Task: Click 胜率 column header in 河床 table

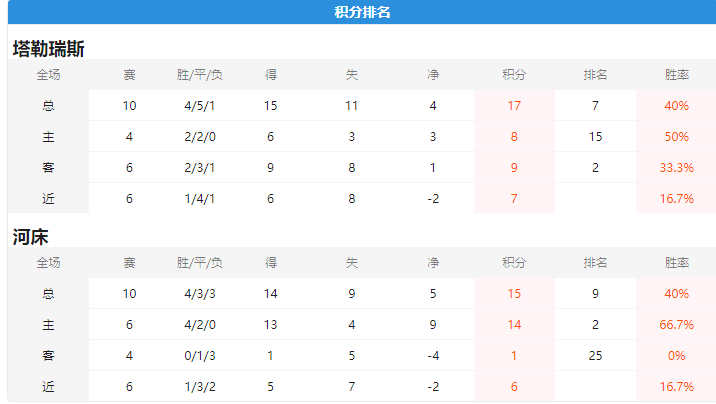Action: click(676, 263)
